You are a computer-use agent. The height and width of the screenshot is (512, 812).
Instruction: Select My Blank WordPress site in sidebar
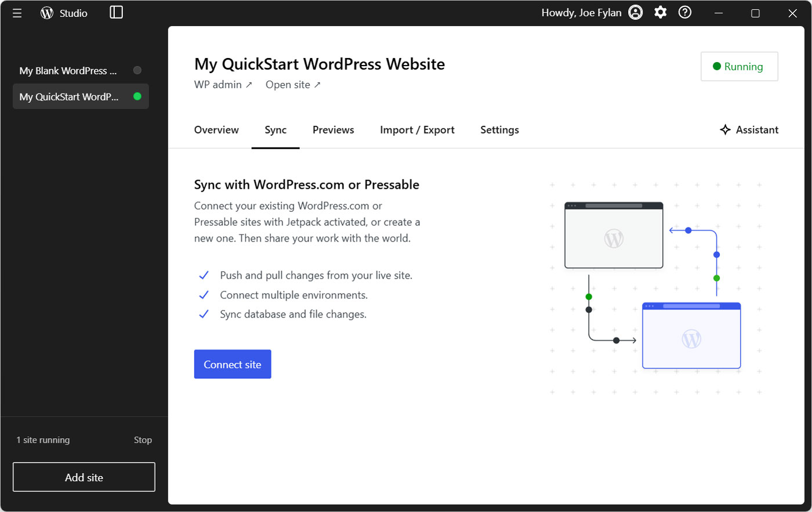(x=67, y=70)
